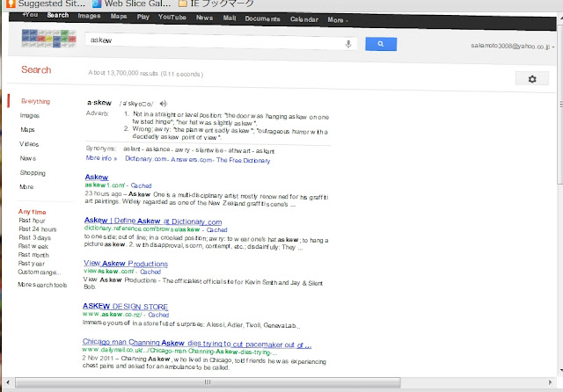563x392 pixels.
Task: Click the horizontal scrollbar thumb
Action: pyautogui.click(x=208, y=382)
